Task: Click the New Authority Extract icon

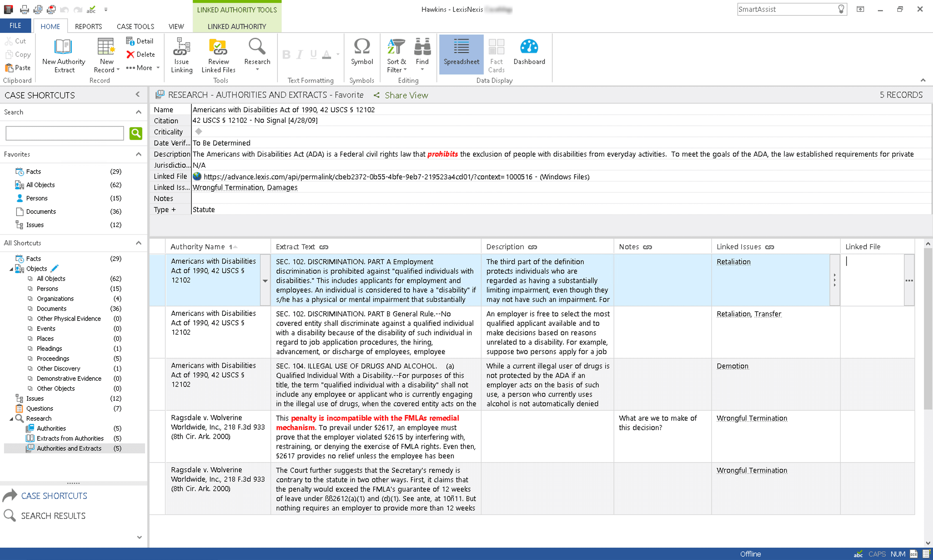Action: (x=63, y=47)
